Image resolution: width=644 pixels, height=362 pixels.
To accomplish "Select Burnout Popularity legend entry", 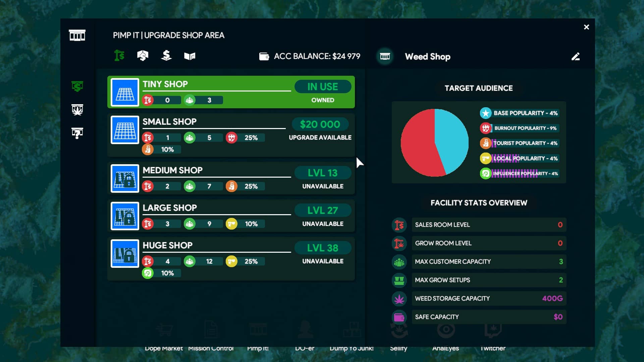I will click(519, 128).
